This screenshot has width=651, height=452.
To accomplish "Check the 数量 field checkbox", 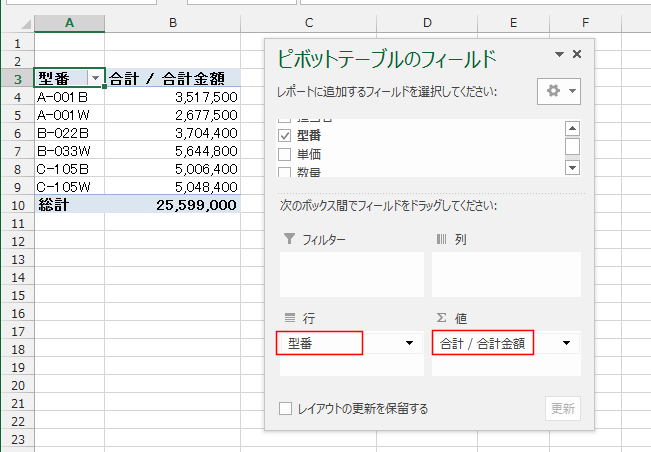I will pyautogui.click(x=284, y=172).
